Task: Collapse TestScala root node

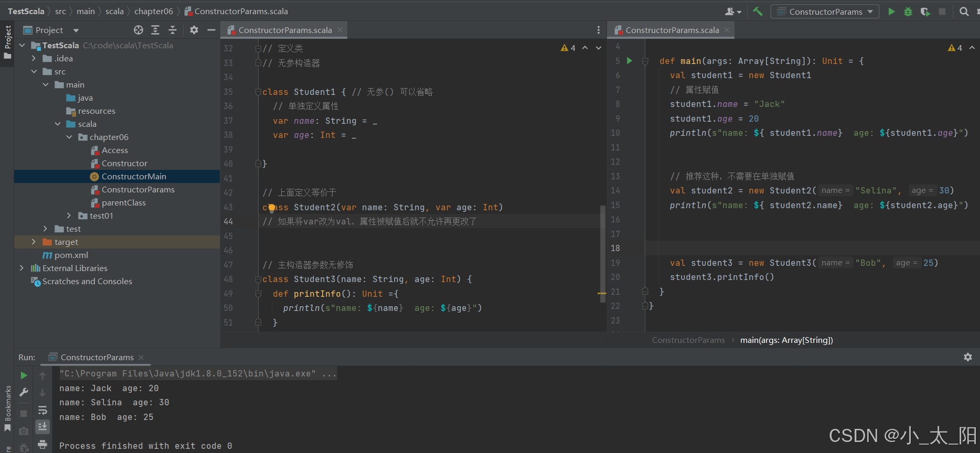Action: point(22,46)
